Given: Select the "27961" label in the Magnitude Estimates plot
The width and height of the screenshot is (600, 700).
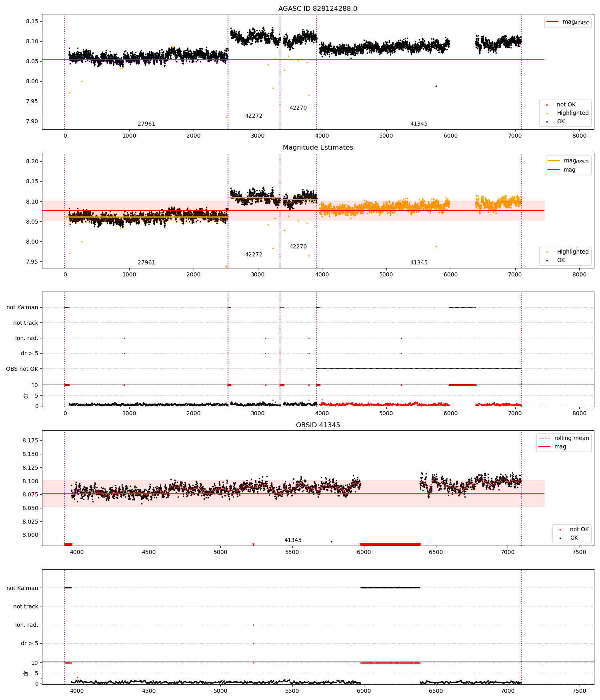Looking at the screenshot, I should tap(146, 263).
